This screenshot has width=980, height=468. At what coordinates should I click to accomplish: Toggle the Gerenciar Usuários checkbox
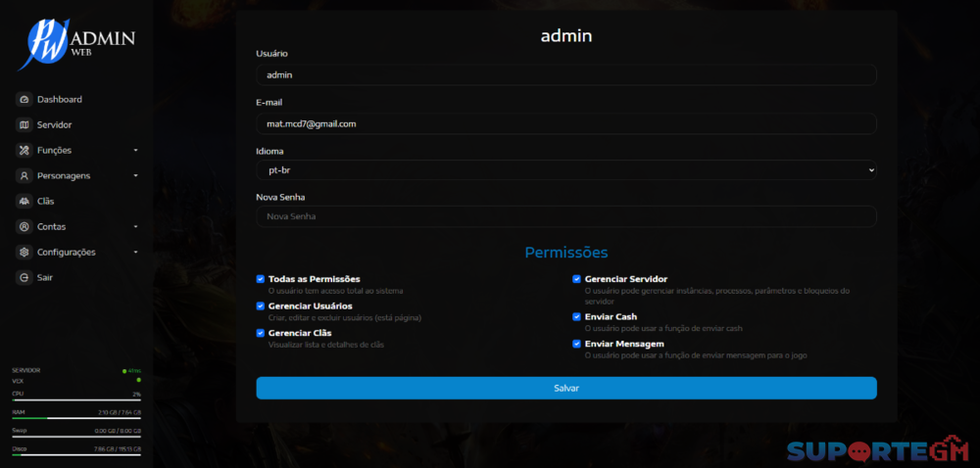click(x=261, y=306)
